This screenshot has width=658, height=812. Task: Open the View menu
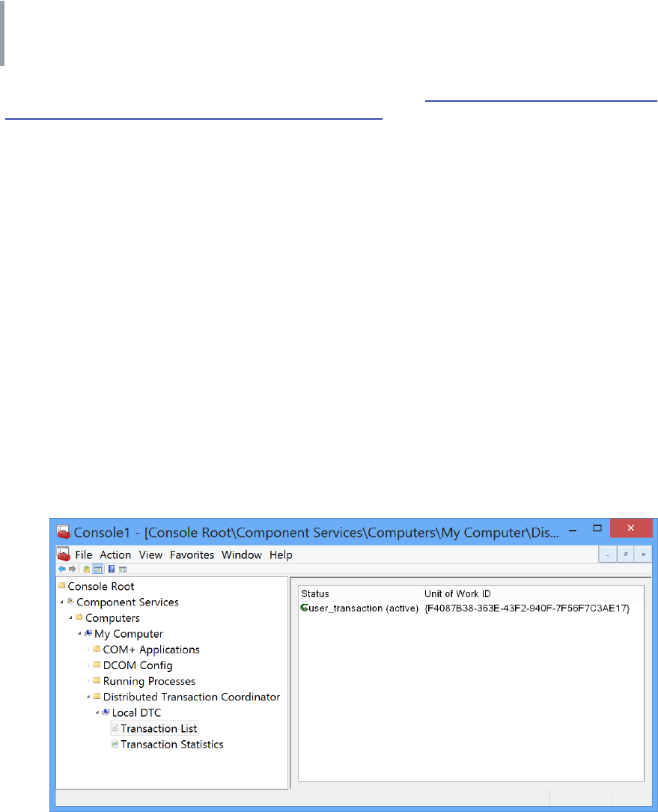point(150,555)
